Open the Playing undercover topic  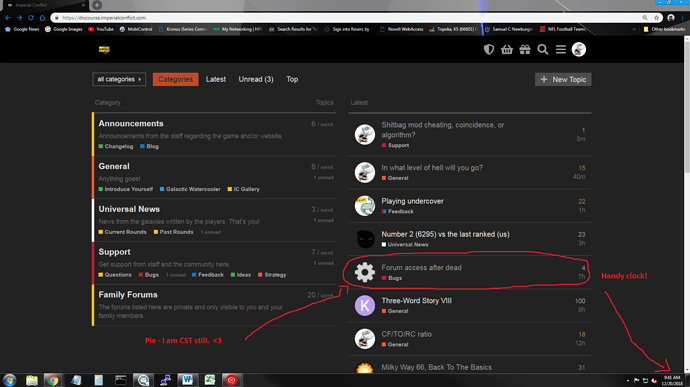pyautogui.click(x=412, y=201)
